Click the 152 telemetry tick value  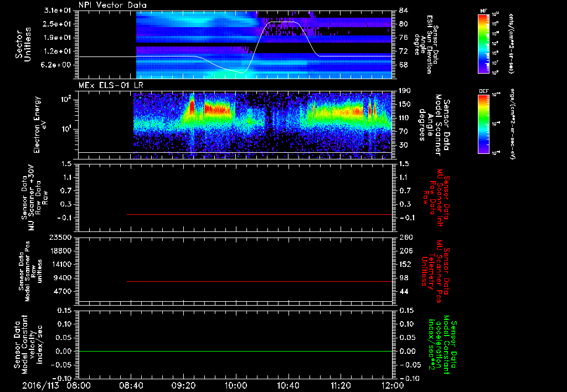pyautogui.click(x=405, y=264)
